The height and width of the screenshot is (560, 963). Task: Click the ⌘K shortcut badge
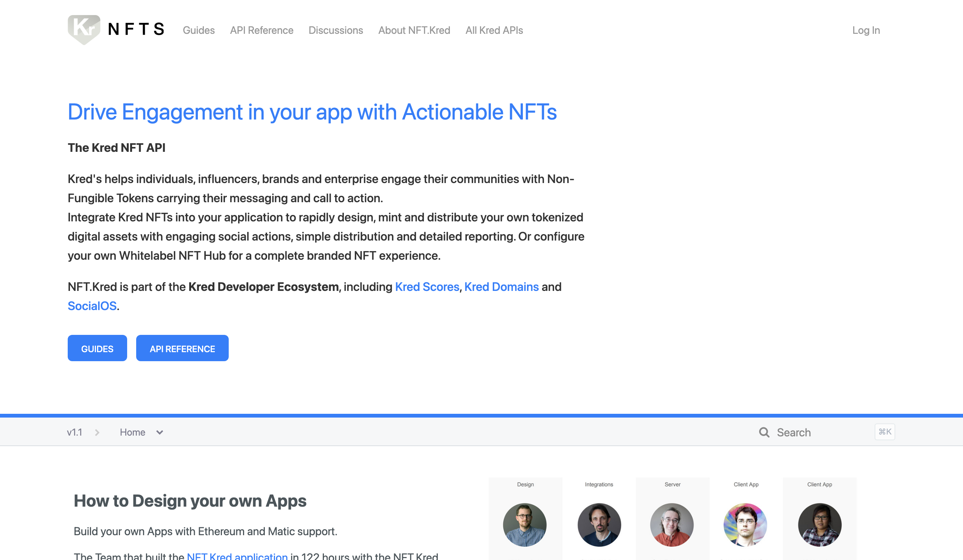(x=885, y=432)
